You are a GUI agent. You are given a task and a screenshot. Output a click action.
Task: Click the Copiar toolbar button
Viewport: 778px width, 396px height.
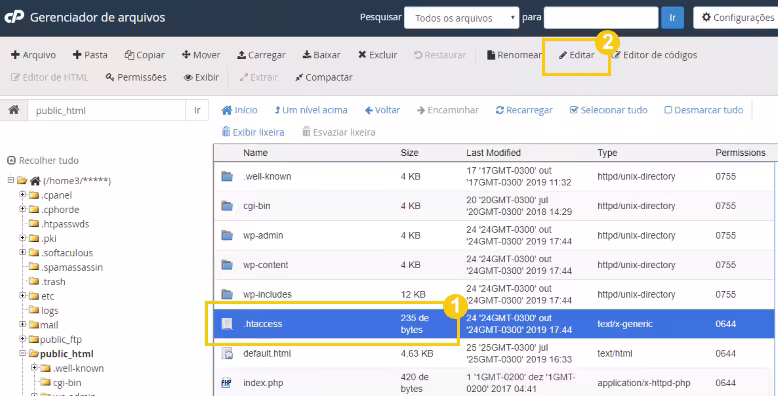point(144,55)
